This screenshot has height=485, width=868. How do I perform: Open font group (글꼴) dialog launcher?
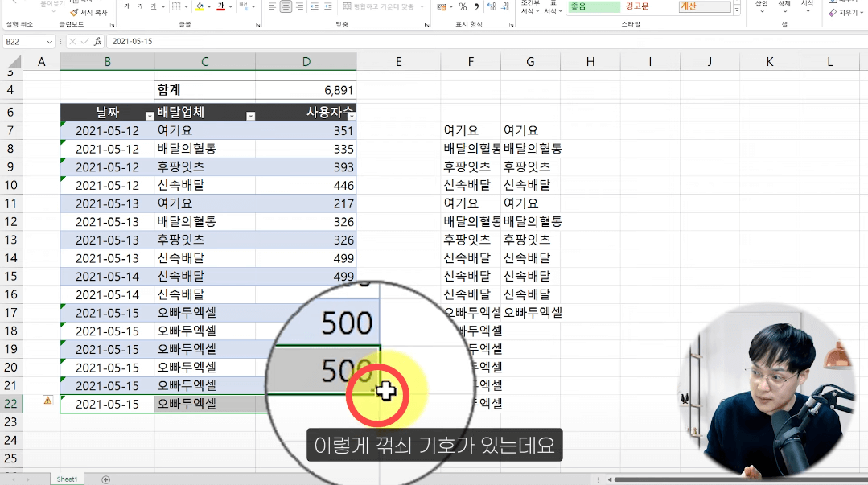tap(258, 25)
